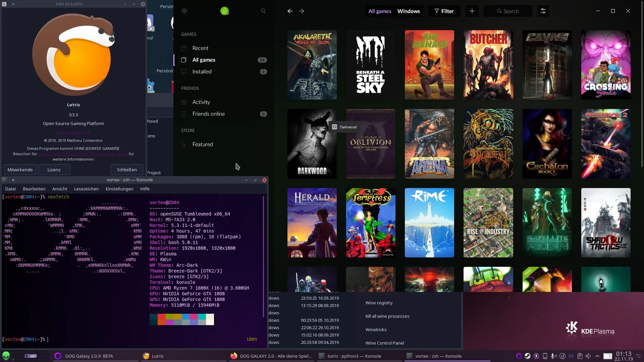
Task: Open the Bearbeiten menu in Konsole
Action: 34,189
